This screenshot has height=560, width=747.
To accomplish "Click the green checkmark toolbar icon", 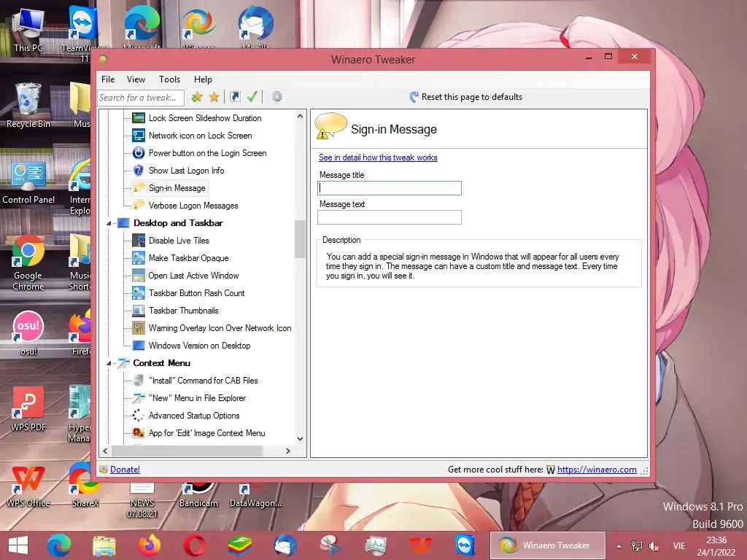I will [252, 97].
